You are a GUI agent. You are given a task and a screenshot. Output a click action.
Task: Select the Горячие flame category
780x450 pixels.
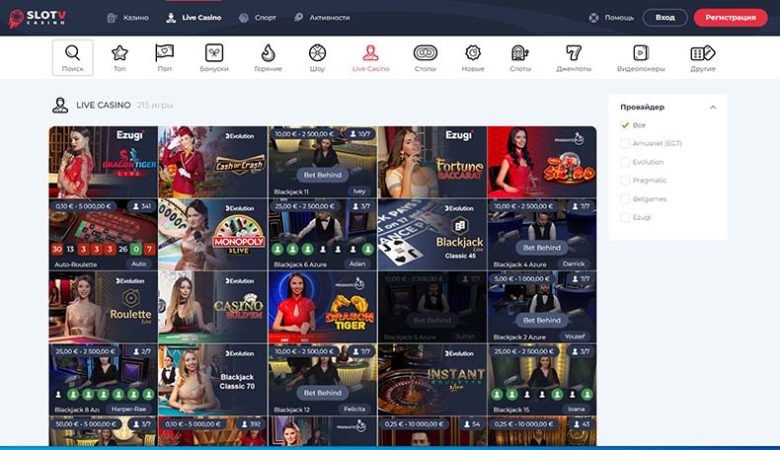click(268, 58)
